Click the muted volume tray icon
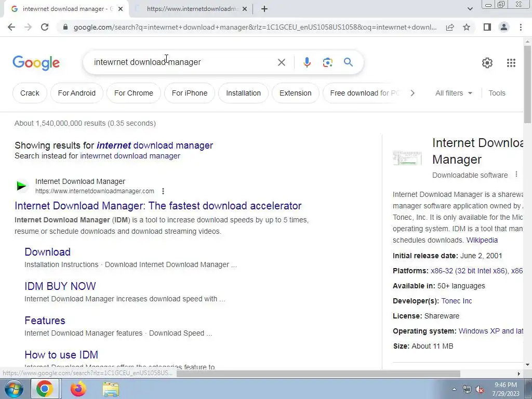The height and width of the screenshot is (399, 532). point(480,390)
